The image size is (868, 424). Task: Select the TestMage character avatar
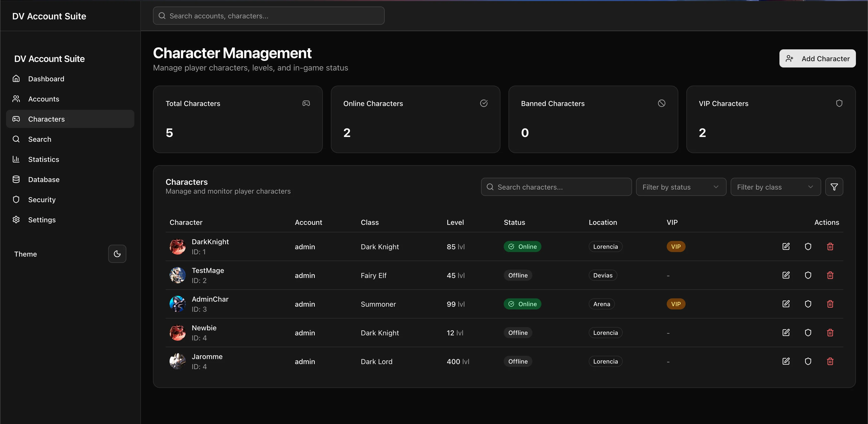click(177, 275)
